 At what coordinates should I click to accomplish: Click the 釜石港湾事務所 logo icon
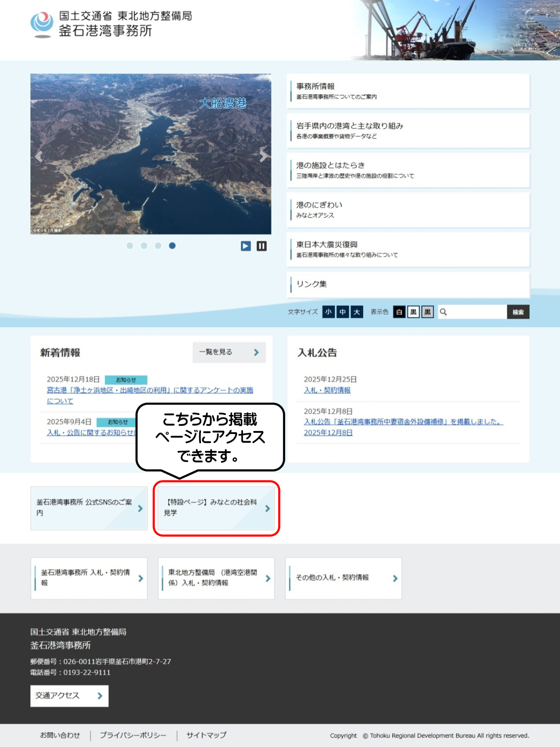41,24
